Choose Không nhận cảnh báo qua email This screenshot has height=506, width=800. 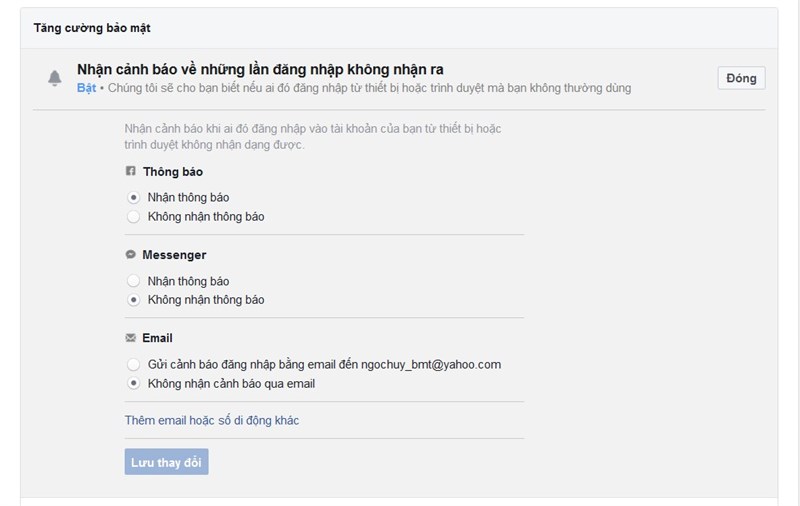[x=134, y=384]
